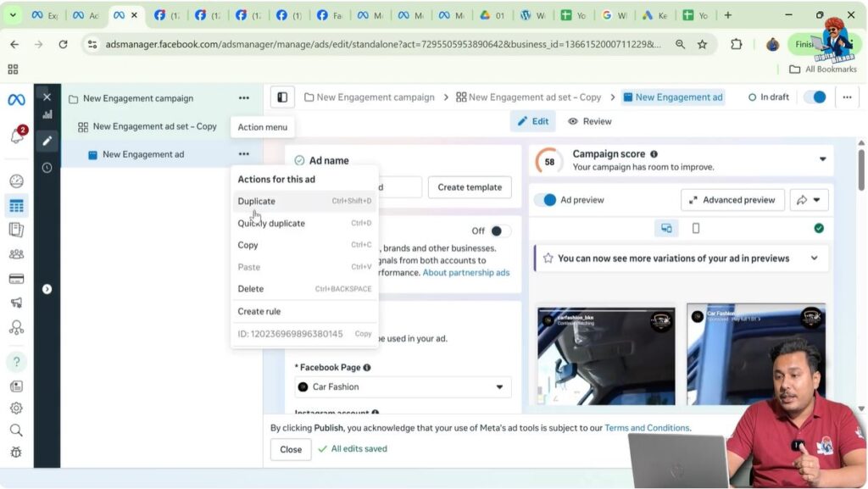The height and width of the screenshot is (489, 868).
Task: Toggle the partnership ad Off switch
Action: [499, 231]
